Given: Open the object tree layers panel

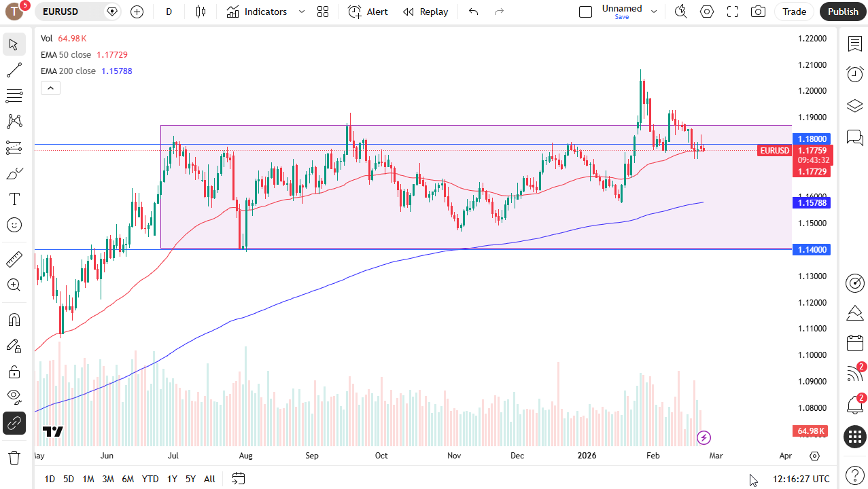Looking at the screenshot, I should 854,106.
